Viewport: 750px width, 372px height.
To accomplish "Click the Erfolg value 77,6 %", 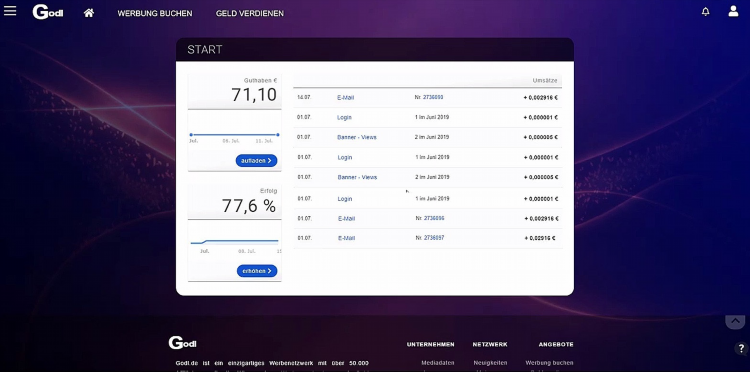I will (249, 206).
